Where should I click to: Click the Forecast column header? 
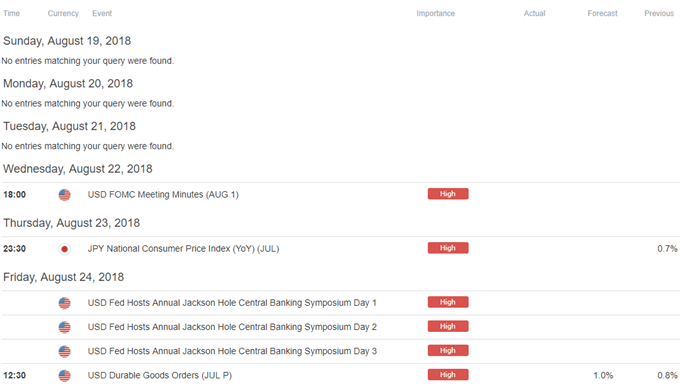pos(602,13)
